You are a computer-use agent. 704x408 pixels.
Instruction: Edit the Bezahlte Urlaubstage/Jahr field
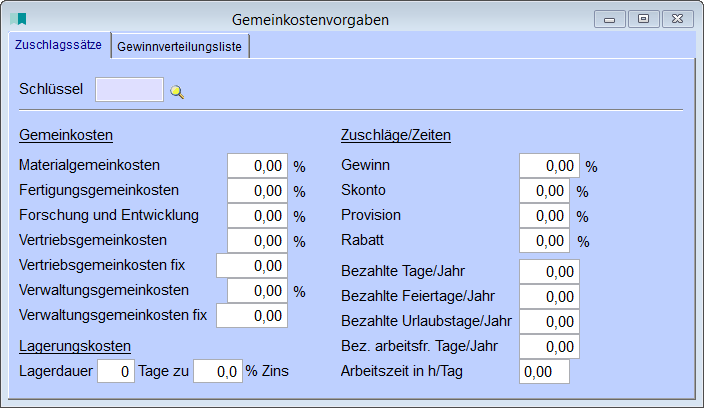(x=549, y=321)
